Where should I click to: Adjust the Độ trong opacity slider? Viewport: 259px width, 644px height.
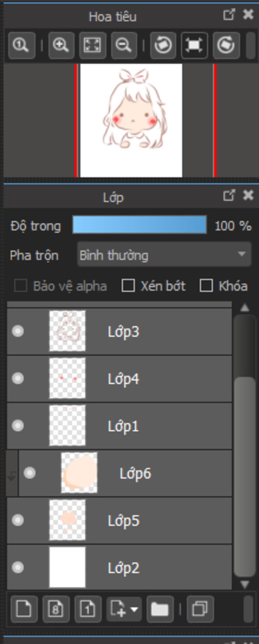tap(140, 224)
